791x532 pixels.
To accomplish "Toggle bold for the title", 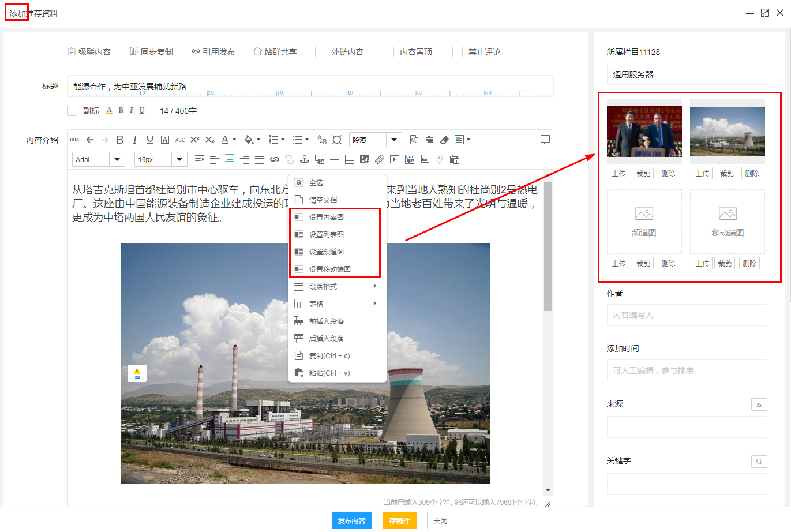I will 121,111.
